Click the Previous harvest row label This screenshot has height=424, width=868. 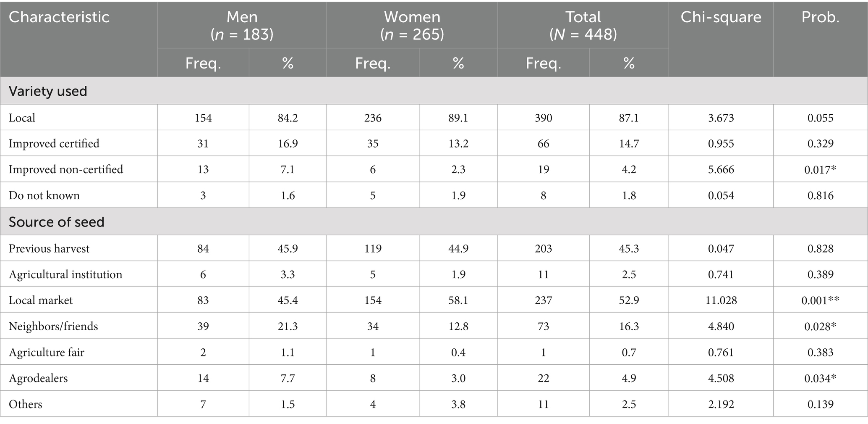coord(49,248)
